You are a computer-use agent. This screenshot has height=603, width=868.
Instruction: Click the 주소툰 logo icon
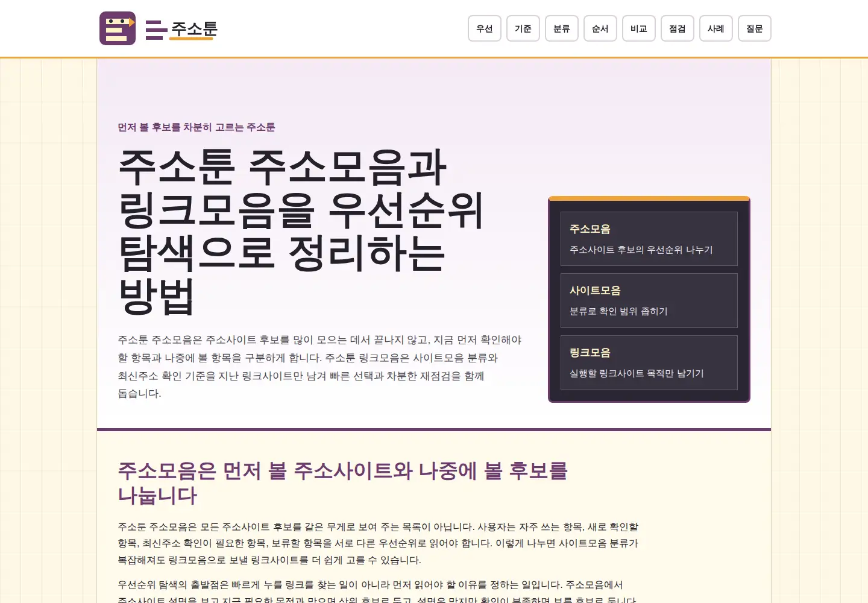coord(118,28)
